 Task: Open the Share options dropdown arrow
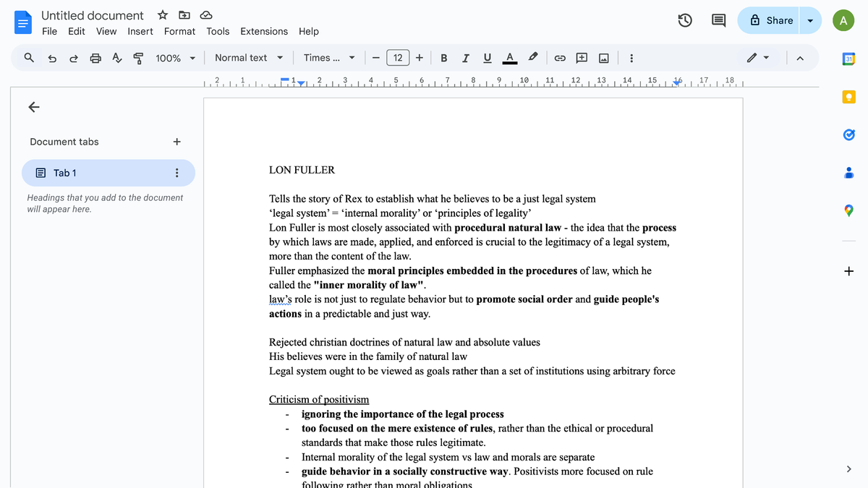click(x=810, y=20)
